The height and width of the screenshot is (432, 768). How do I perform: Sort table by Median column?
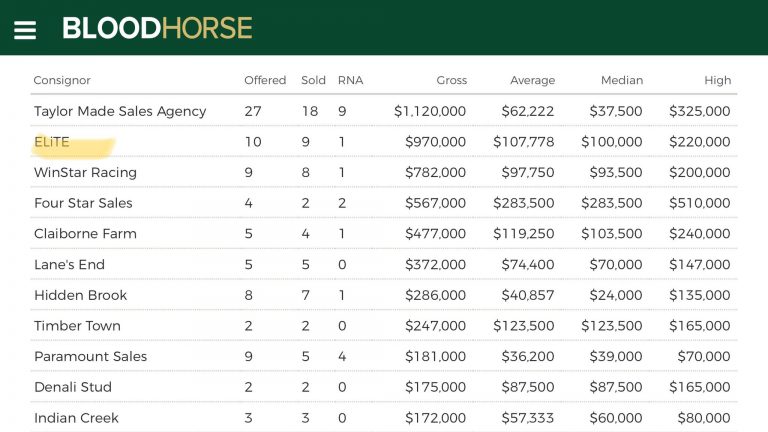pyautogui.click(x=622, y=80)
